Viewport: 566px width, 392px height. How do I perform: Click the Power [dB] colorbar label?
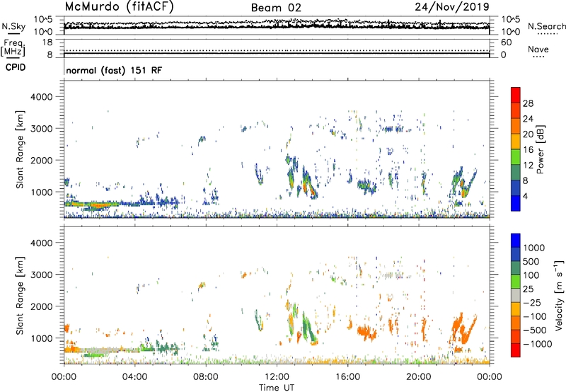(x=540, y=149)
